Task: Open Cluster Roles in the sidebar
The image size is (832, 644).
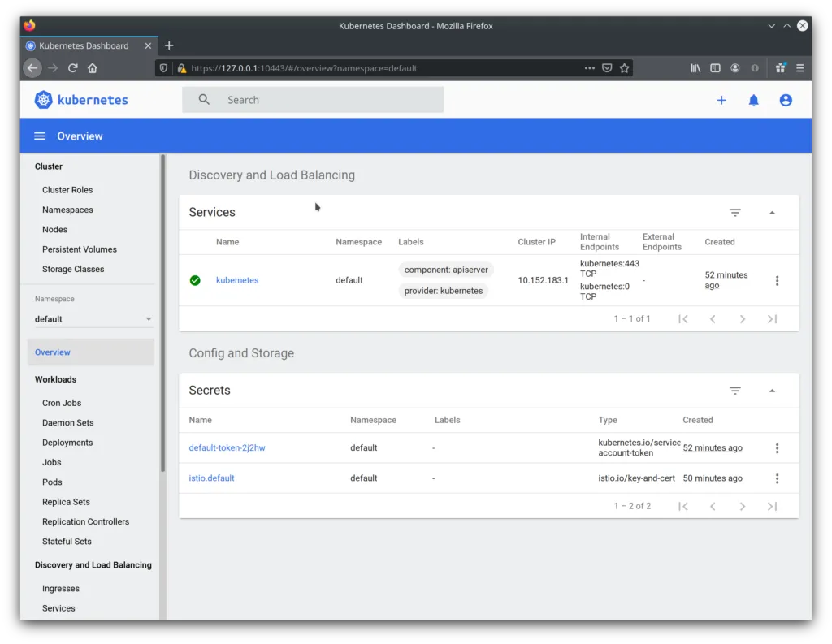Action: coord(67,190)
